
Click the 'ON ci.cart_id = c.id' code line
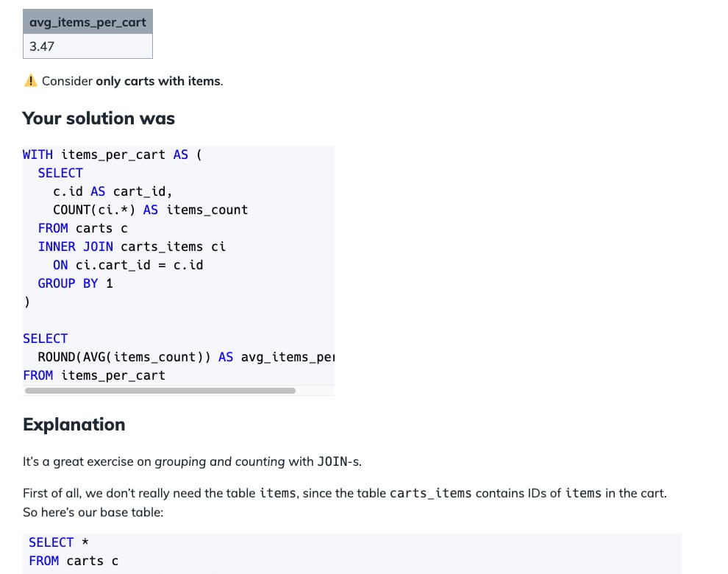128,265
